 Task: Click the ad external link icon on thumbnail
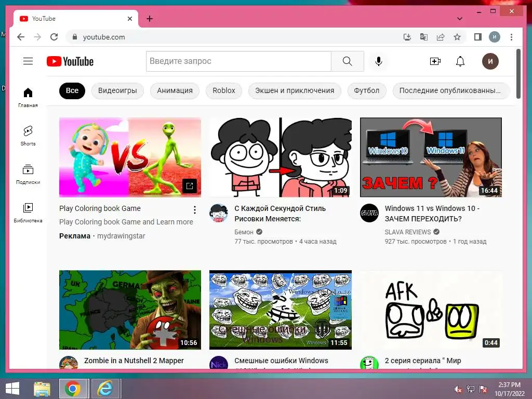(190, 186)
